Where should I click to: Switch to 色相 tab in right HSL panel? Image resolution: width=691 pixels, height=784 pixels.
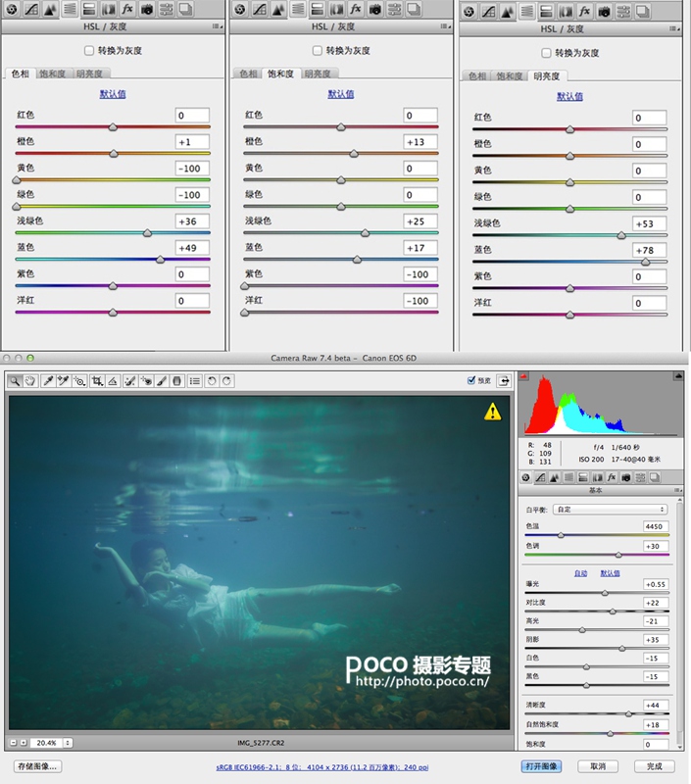click(x=477, y=76)
